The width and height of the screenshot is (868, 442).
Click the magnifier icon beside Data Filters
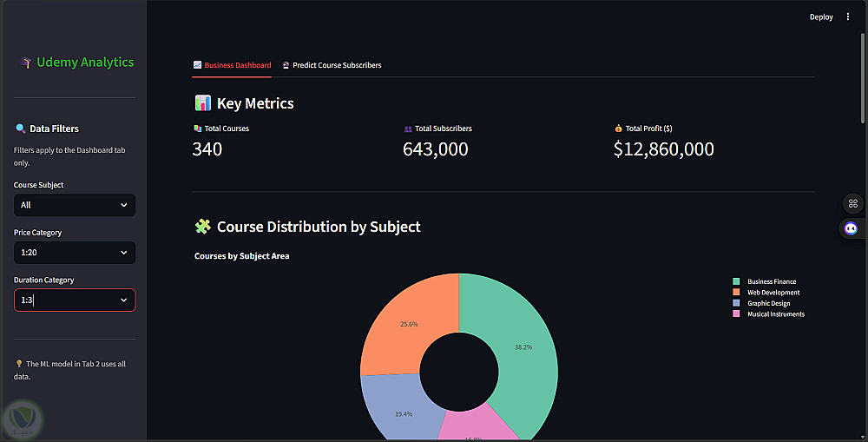click(21, 129)
